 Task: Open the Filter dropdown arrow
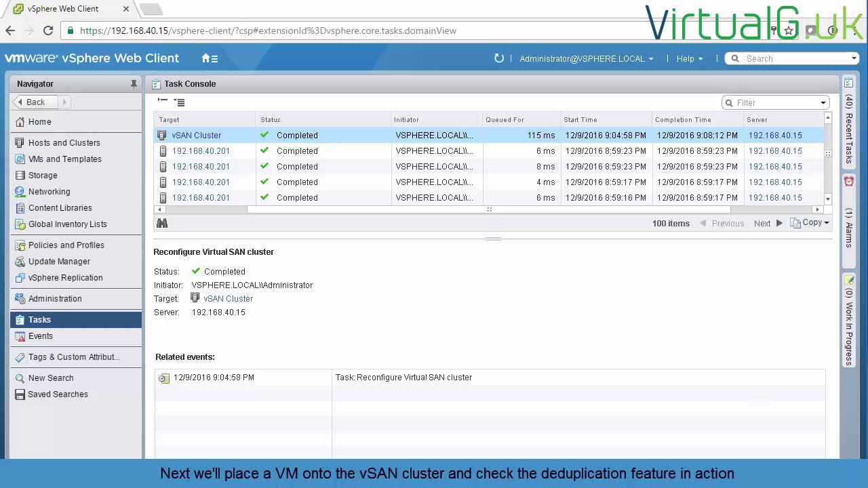tap(823, 103)
